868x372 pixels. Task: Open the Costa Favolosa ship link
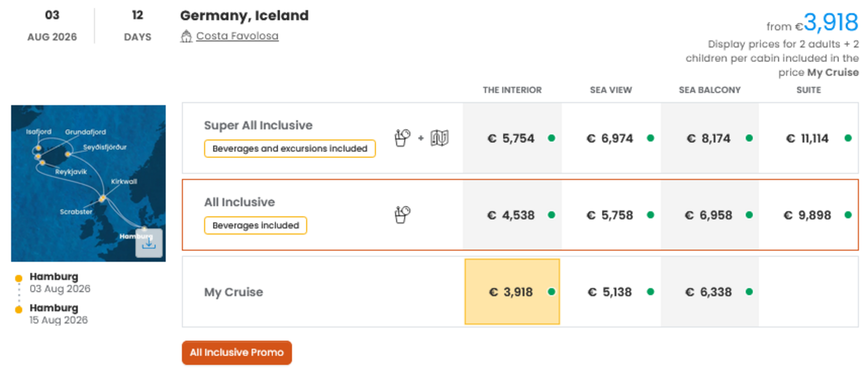(237, 36)
